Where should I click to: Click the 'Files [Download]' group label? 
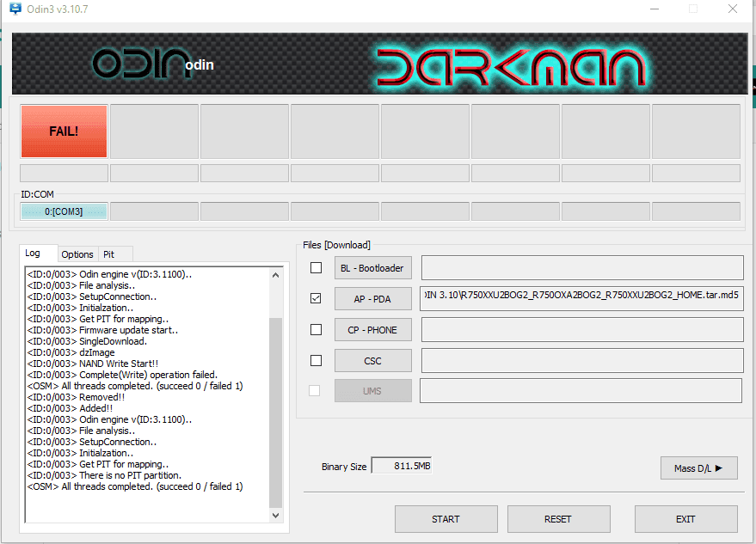click(x=336, y=245)
